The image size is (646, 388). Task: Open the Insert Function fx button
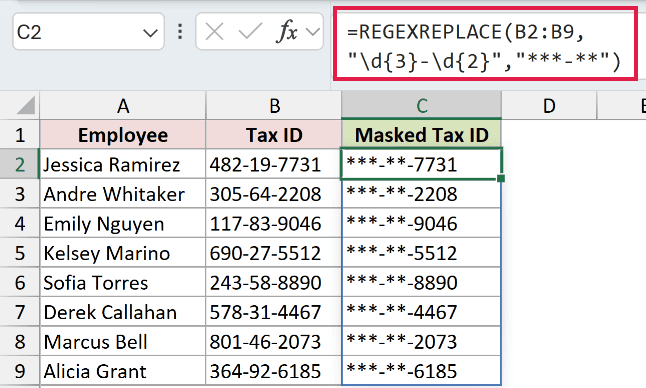coord(287,31)
